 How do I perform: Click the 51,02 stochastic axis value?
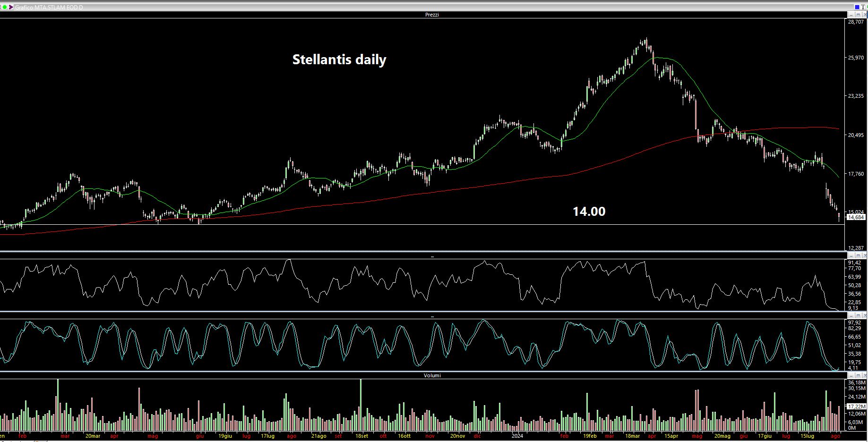click(854, 345)
